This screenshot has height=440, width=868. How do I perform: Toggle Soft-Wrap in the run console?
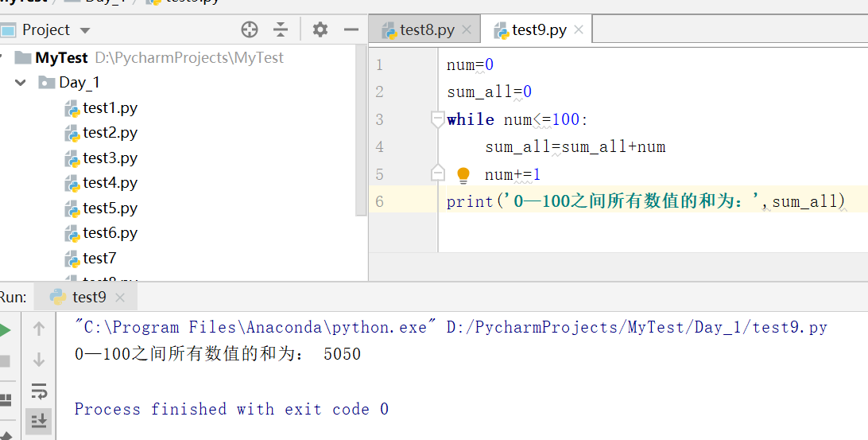[x=39, y=391]
